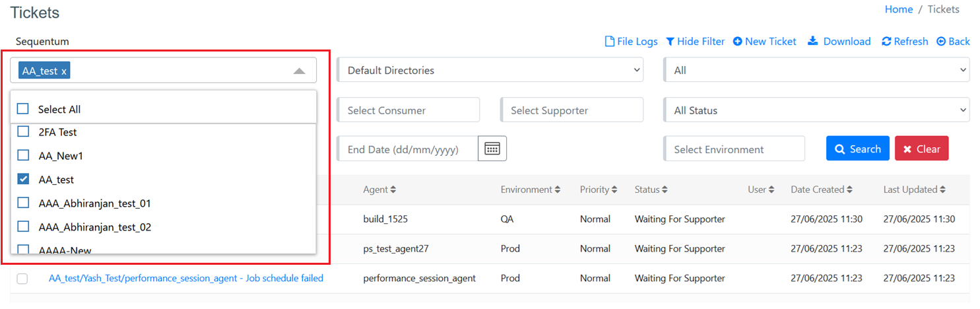This screenshot has height=309, width=980.
Task: Tick the AA_New1 checkbox
Action: tap(23, 156)
